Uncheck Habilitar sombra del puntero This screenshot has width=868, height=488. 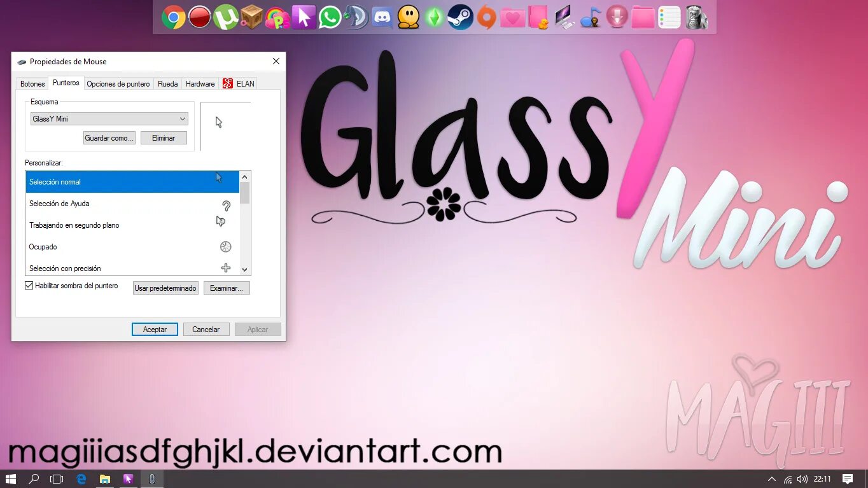29,285
